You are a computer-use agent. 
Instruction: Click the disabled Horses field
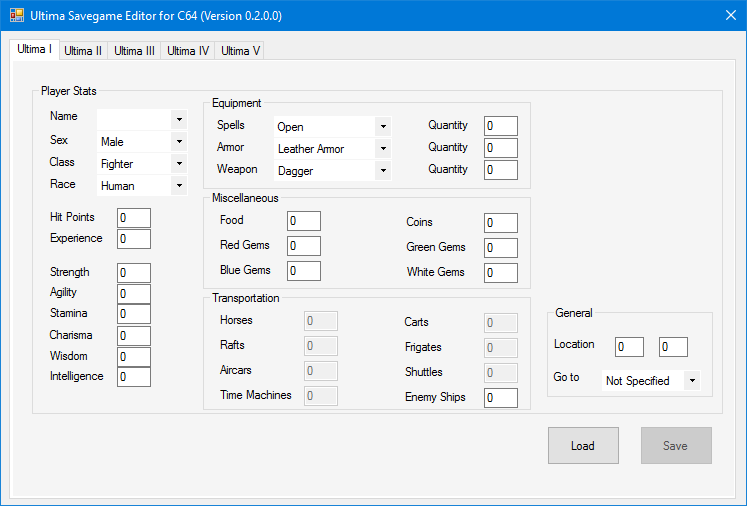tap(321, 321)
